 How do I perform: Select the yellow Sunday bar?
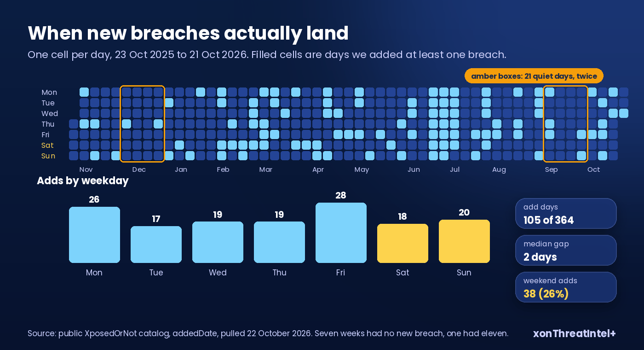pyautogui.click(x=464, y=241)
